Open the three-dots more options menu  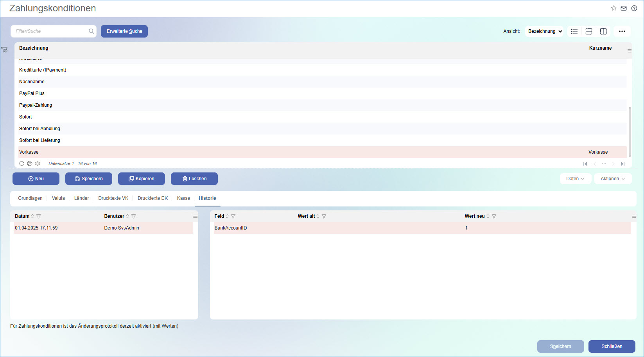(622, 31)
